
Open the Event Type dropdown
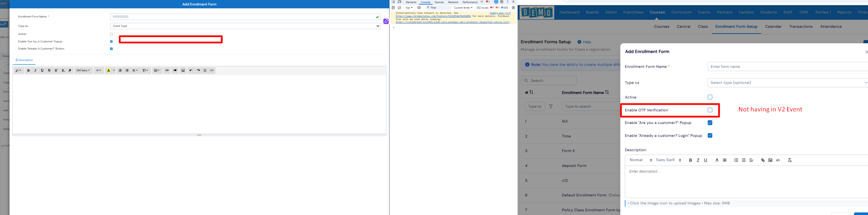(245, 26)
